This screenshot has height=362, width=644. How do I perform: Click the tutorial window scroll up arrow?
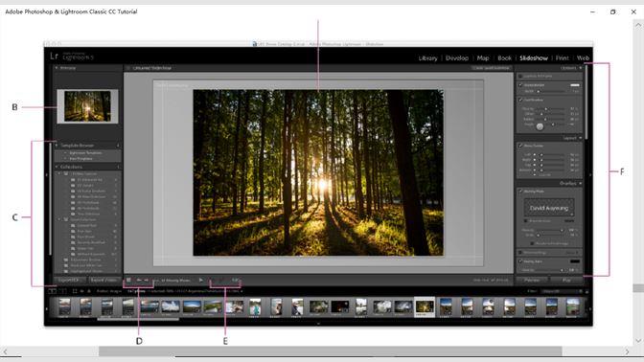pyautogui.click(x=638, y=25)
